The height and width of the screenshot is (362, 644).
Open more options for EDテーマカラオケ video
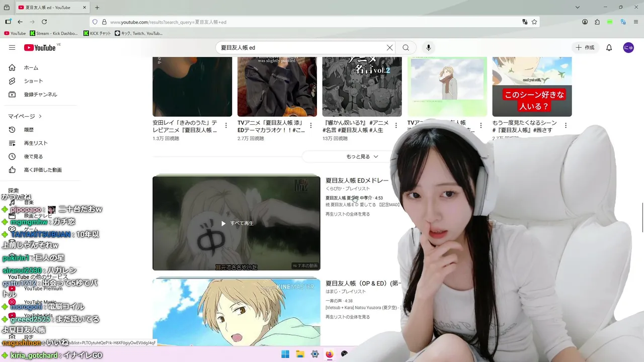point(311,125)
